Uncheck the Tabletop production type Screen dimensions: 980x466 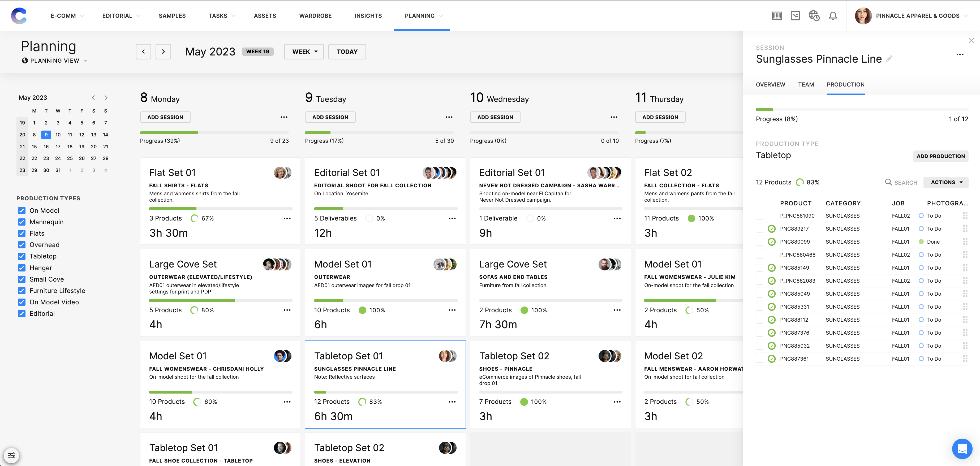point(22,256)
